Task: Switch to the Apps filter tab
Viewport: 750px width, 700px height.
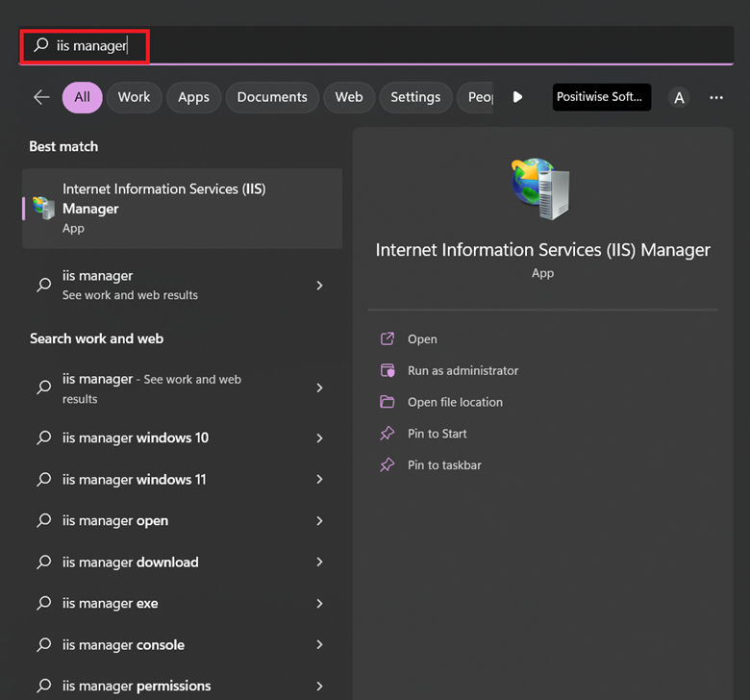Action: pos(193,97)
